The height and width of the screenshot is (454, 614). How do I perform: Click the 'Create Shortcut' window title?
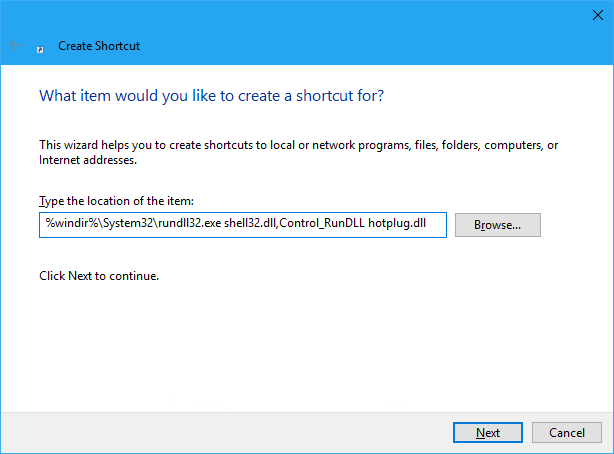coord(99,46)
